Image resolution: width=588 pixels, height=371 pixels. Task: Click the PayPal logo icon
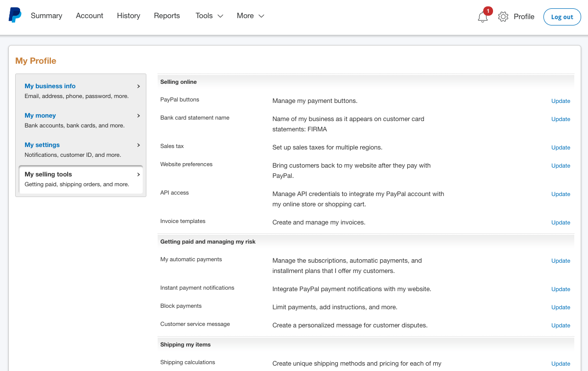pos(15,15)
